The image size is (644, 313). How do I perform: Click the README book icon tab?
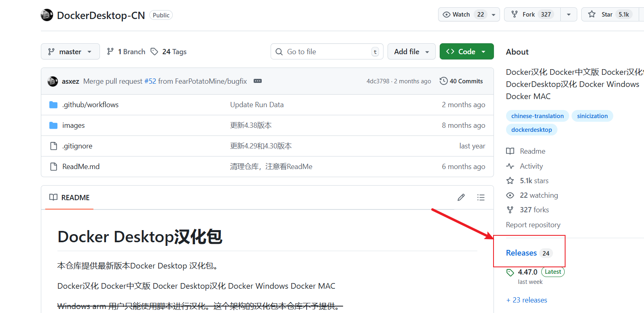(53, 197)
